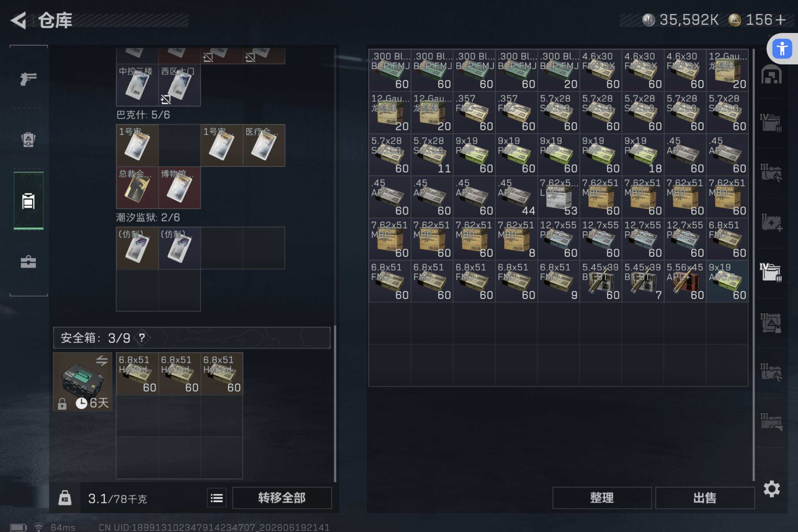Screen dimensions: 798x532
Task: Select the 总裁会 gold key card
Action: [137, 188]
